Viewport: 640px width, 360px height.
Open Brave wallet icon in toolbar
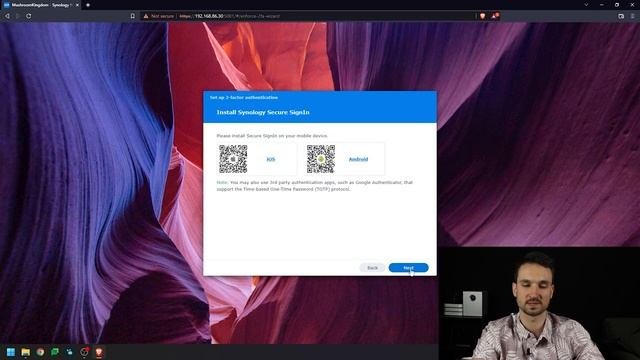(621, 16)
